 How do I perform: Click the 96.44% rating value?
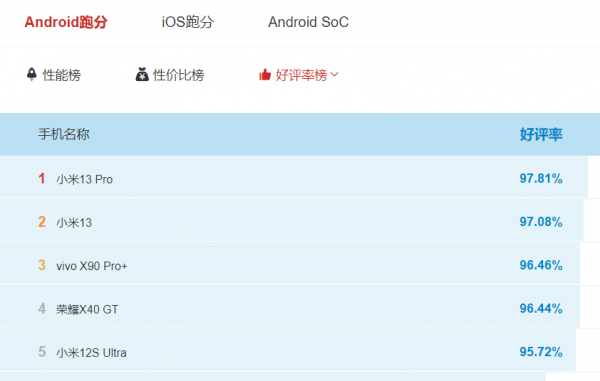pyautogui.click(x=541, y=308)
